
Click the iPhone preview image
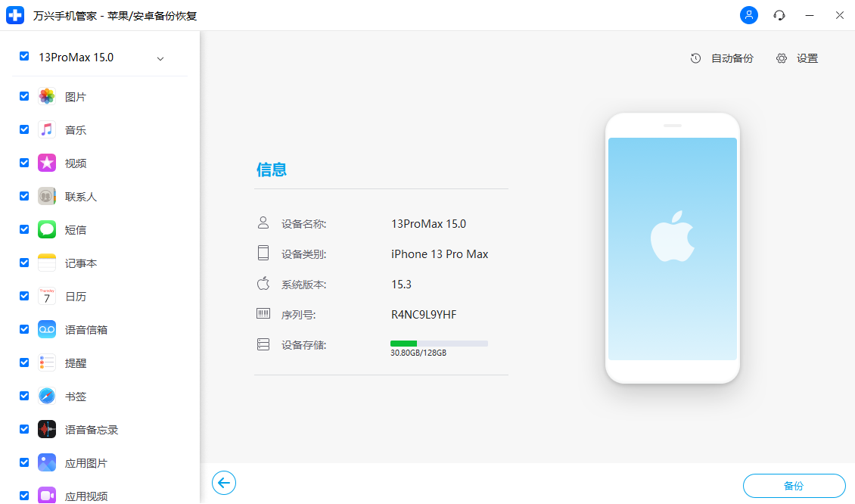(x=673, y=248)
